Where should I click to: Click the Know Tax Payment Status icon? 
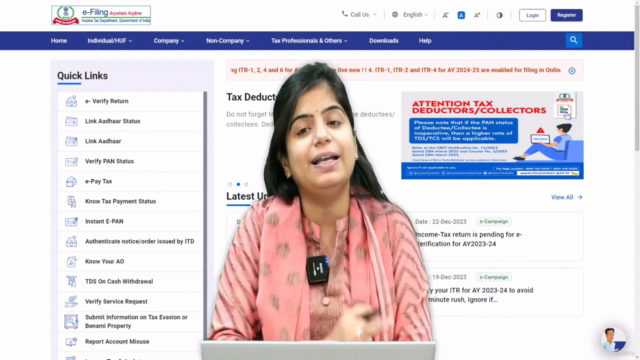click(71, 201)
